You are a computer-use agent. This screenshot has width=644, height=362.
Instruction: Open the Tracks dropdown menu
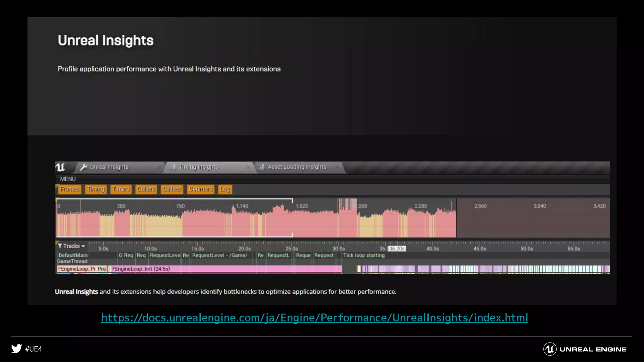coord(74,246)
